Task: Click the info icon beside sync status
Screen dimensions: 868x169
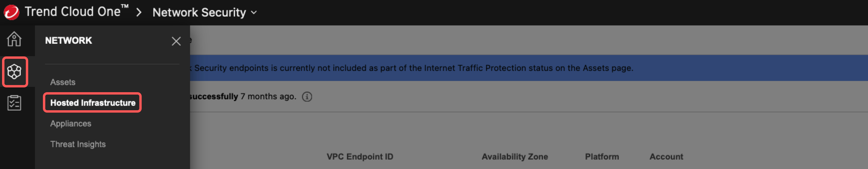Action: [307, 97]
